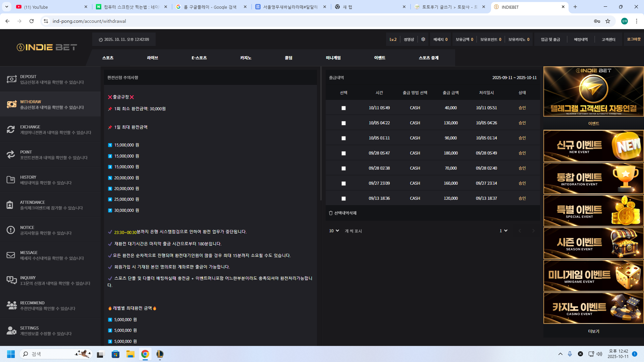Click the trash icon for 선택내역삭제
The width and height of the screenshot is (644, 362).
pos(331,213)
